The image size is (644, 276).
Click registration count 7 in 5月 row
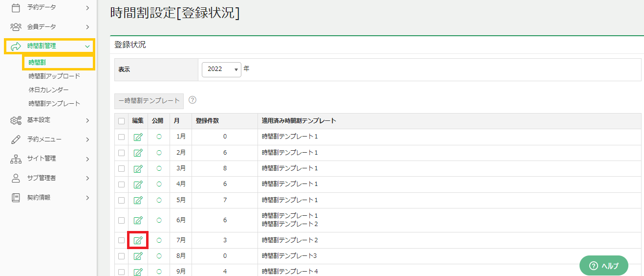[225, 200]
